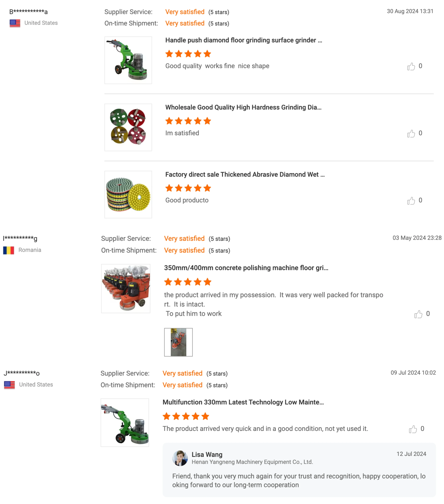
Task: Open '350mm/400mm concrete polishing machine' link
Action: coord(246,268)
